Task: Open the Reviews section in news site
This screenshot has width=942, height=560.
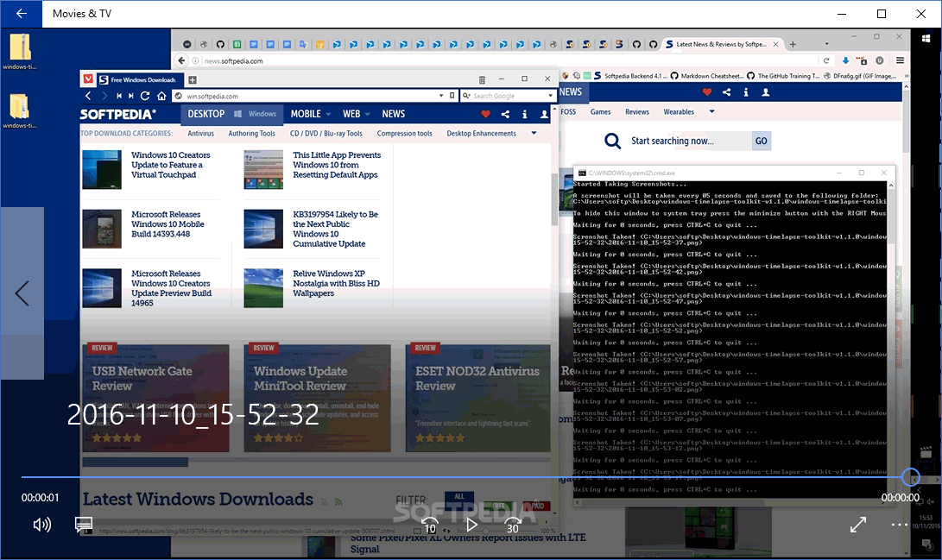Action: click(x=637, y=112)
